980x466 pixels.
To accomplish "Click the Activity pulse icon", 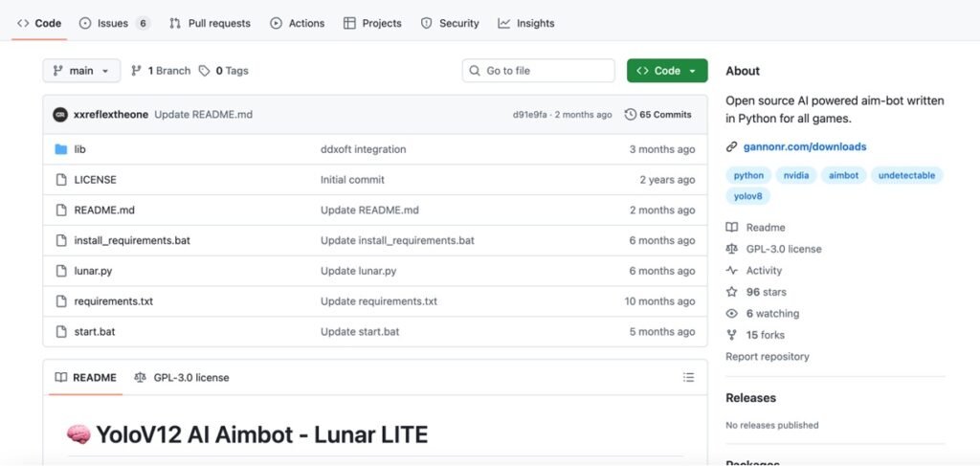I will pos(732,271).
